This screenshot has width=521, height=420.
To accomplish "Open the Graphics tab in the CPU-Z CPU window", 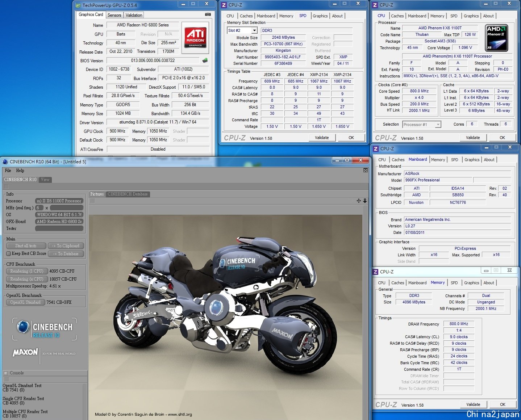I will click(471, 16).
